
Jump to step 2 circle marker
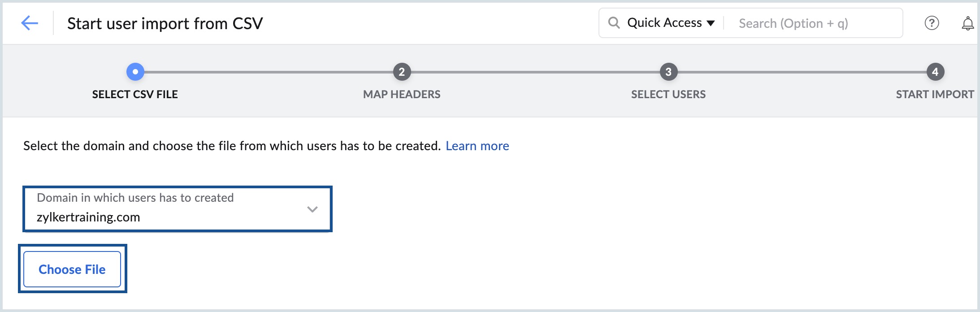point(402,72)
